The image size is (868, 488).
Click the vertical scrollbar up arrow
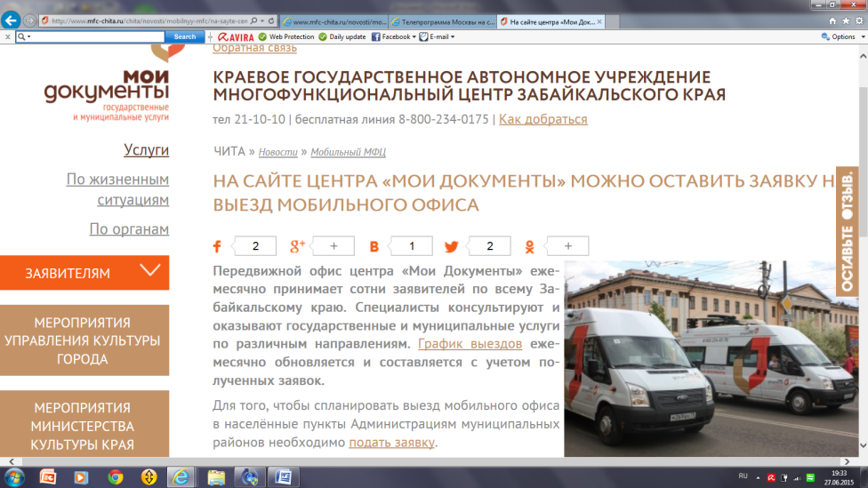point(863,56)
